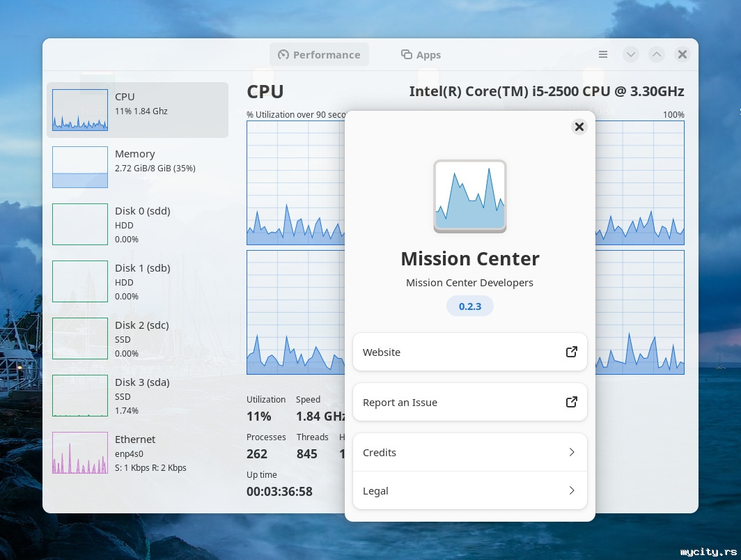Select Disk 2 (sdc) in sidebar
Viewport: 741px width, 560px height.
(137, 339)
